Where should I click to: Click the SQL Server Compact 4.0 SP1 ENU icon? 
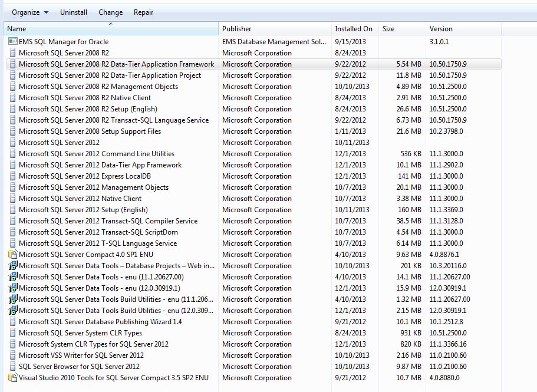pos(12,255)
